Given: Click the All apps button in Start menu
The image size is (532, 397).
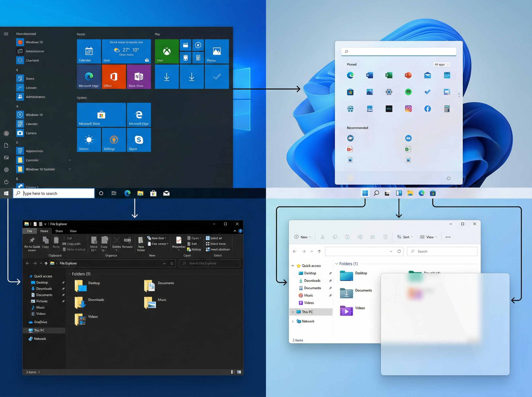Looking at the screenshot, I should pyautogui.click(x=441, y=64).
